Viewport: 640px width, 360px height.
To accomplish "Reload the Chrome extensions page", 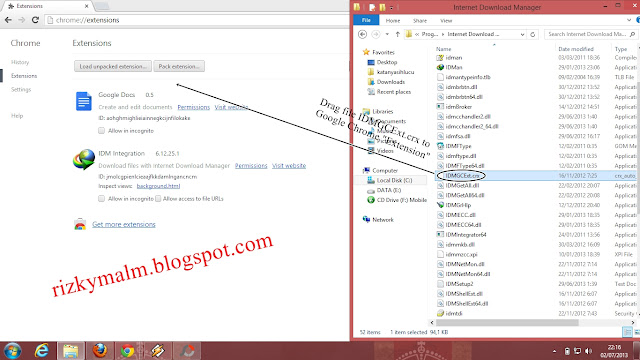I will tap(35, 20).
